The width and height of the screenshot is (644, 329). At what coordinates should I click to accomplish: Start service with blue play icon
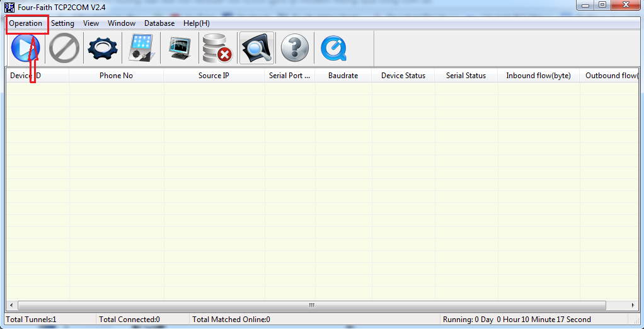(25, 49)
